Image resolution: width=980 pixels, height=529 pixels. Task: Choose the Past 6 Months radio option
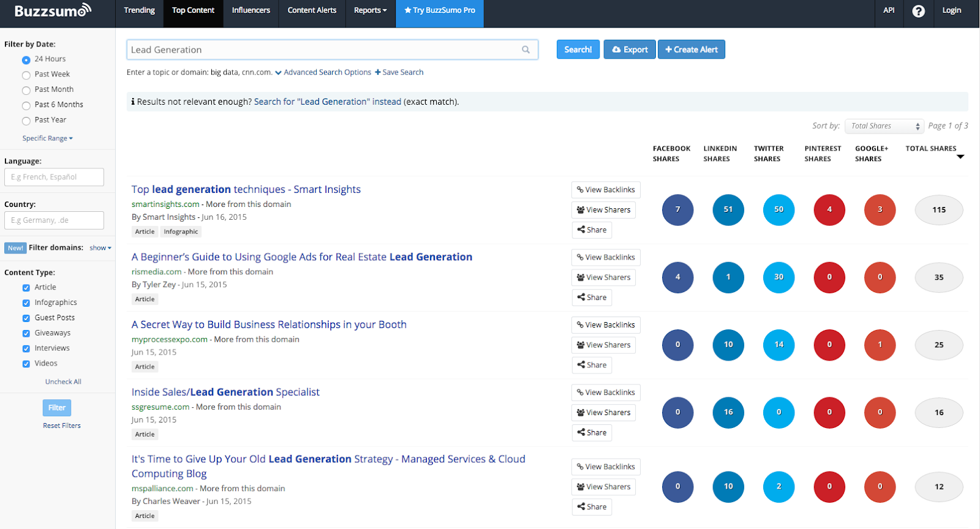pos(26,106)
